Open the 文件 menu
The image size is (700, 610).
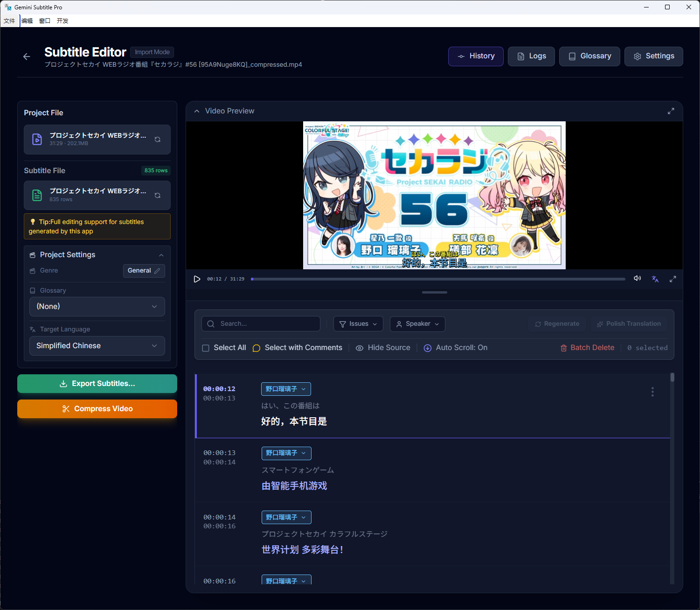[x=9, y=21]
